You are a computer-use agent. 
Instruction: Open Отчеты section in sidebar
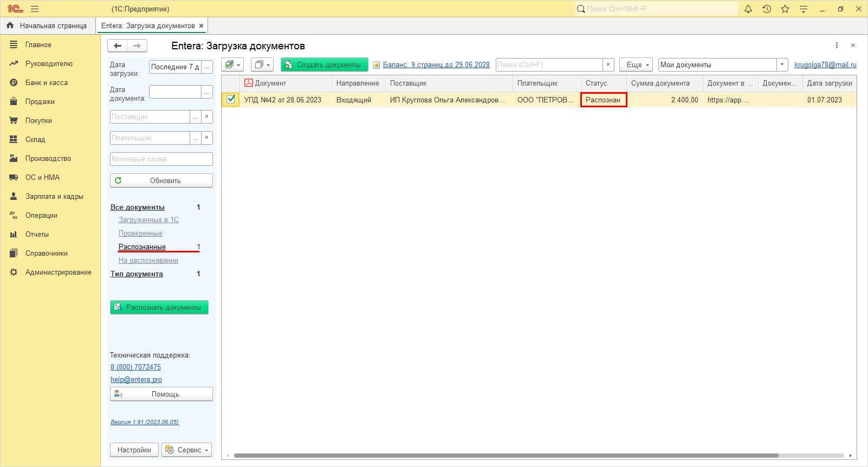[x=50, y=235]
